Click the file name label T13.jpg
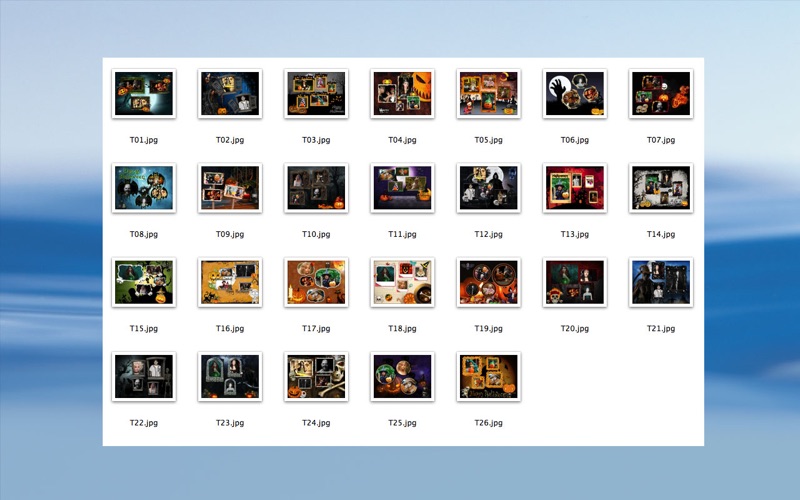Screen dimensions: 800x500 [x=575, y=234]
